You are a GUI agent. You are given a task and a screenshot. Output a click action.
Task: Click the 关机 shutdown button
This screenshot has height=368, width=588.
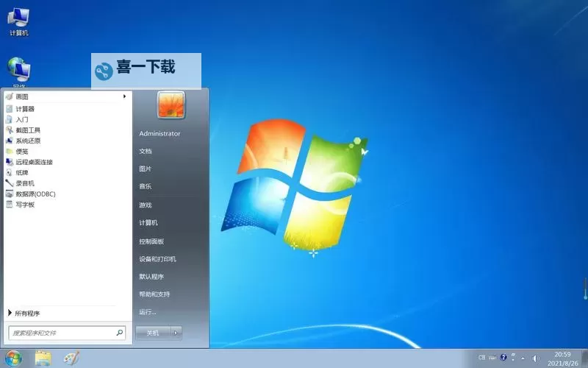pyautogui.click(x=153, y=333)
